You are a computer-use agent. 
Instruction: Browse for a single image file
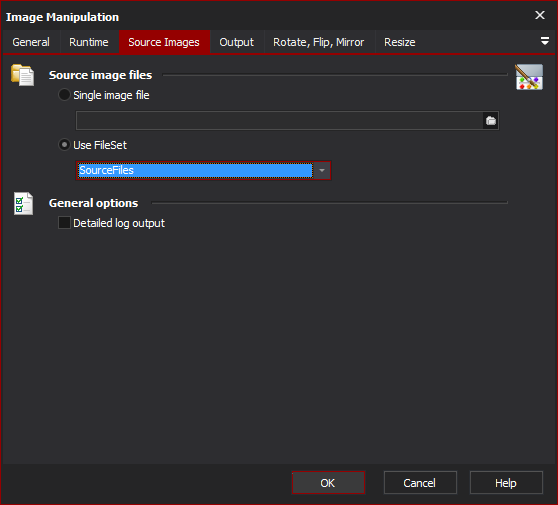(x=491, y=121)
